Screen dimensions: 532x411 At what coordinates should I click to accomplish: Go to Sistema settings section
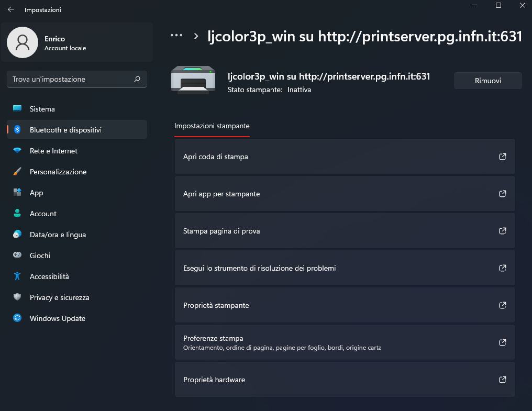76,109
